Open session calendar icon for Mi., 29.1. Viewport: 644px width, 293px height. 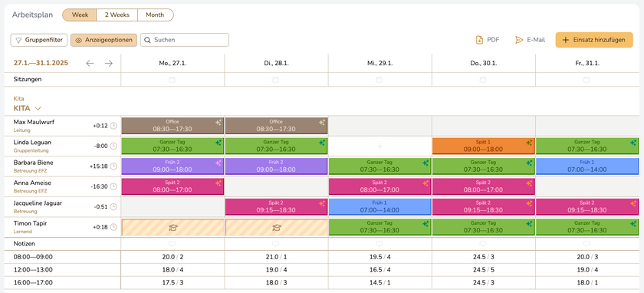coord(379,79)
